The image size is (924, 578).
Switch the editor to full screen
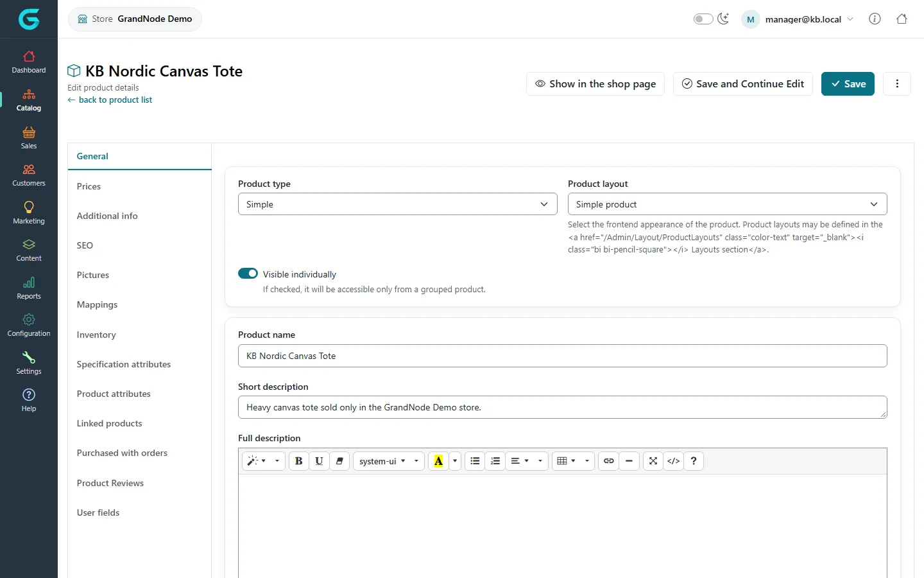tap(653, 461)
